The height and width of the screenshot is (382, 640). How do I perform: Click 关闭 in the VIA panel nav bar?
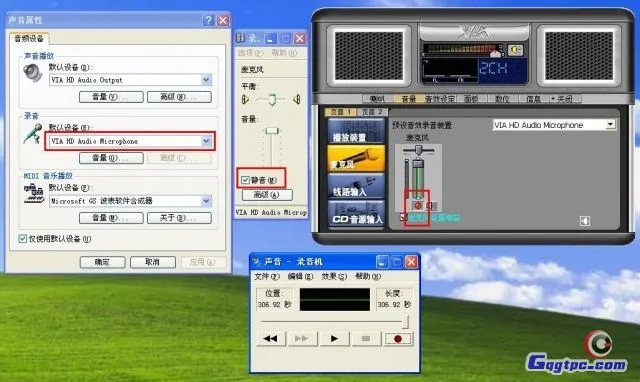tap(565, 99)
